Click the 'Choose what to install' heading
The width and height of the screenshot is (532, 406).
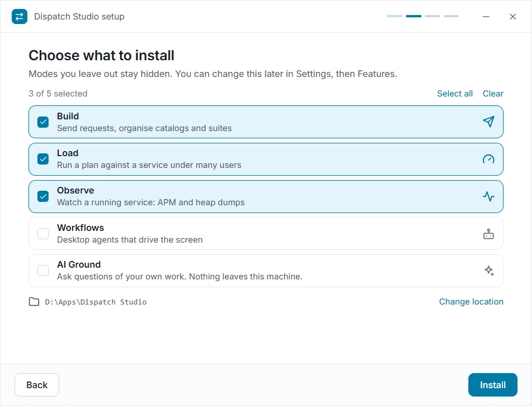[102, 55]
